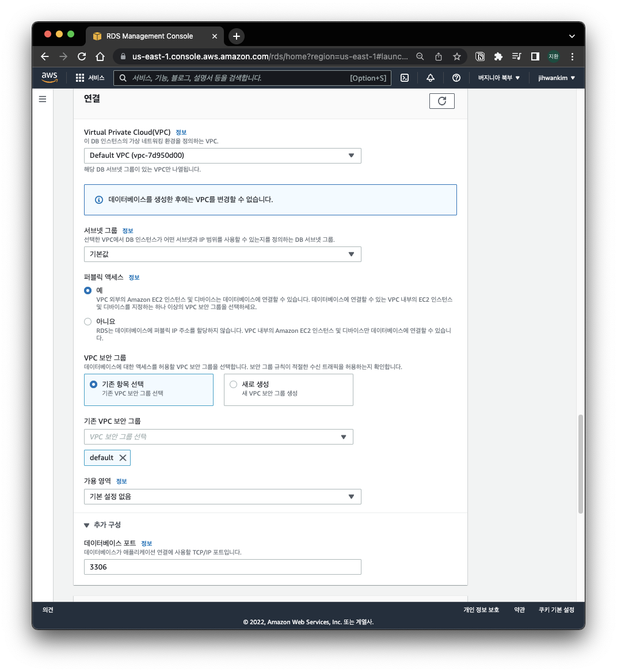The height and width of the screenshot is (672, 617).
Task: Select 아니요 for public access
Action: pyautogui.click(x=88, y=321)
